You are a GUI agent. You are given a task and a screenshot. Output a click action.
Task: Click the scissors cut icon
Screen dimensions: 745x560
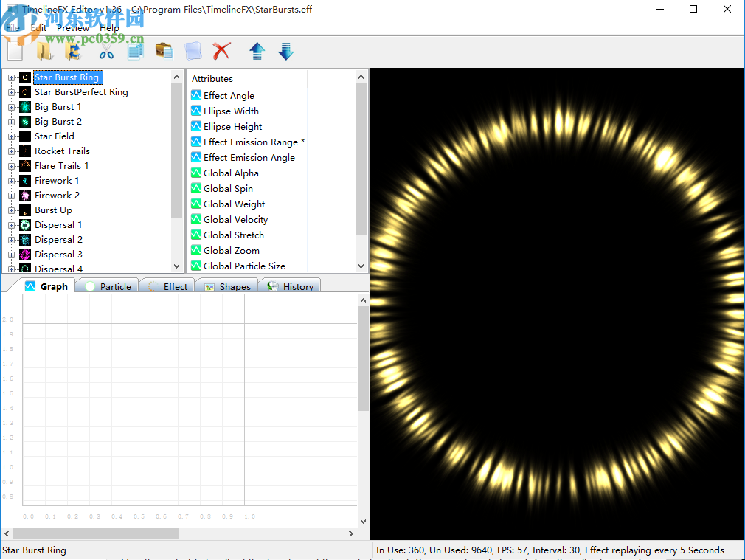point(106,51)
